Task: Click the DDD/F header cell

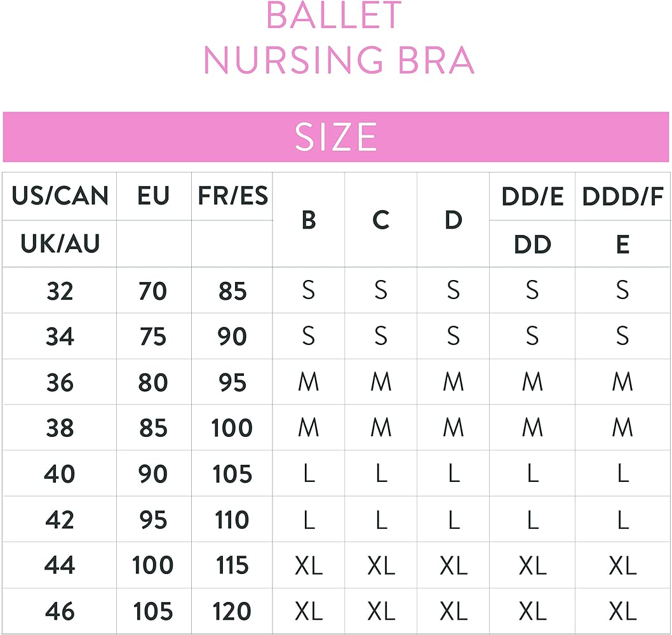Action: pos(622,197)
